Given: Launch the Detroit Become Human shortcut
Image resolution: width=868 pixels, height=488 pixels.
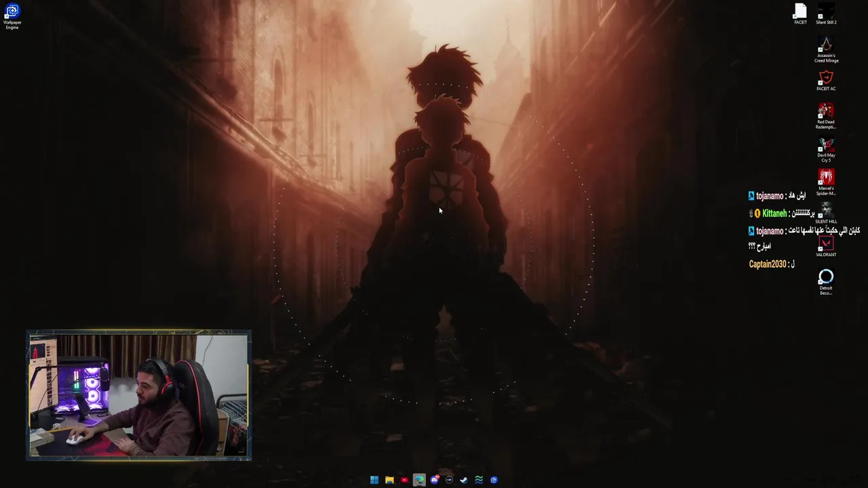Looking at the screenshot, I should tap(826, 282).
